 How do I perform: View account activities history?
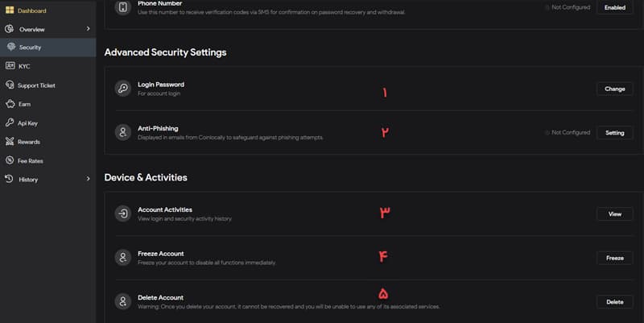tap(614, 213)
